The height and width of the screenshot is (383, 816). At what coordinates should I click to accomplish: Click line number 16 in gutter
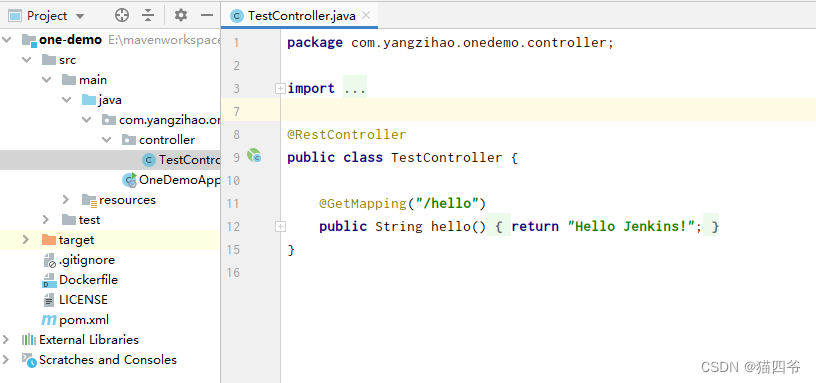[x=233, y=273]
